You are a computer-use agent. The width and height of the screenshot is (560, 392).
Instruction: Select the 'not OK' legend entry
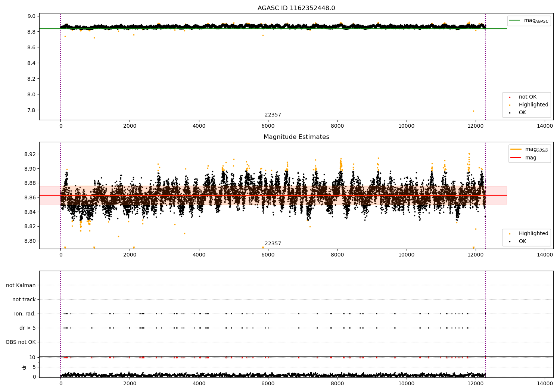[x=528, y=97]
